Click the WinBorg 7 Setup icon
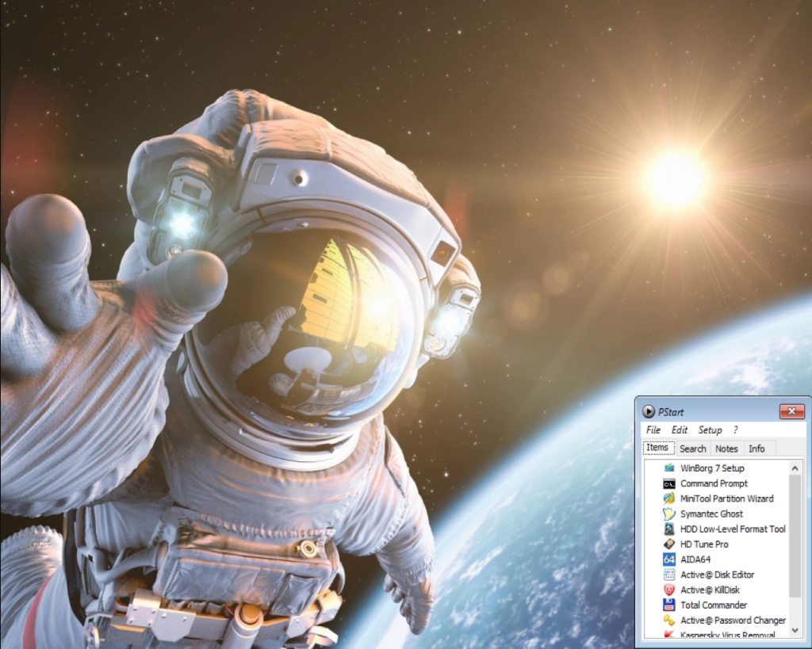Screen dimensions: 812x649 669,468
